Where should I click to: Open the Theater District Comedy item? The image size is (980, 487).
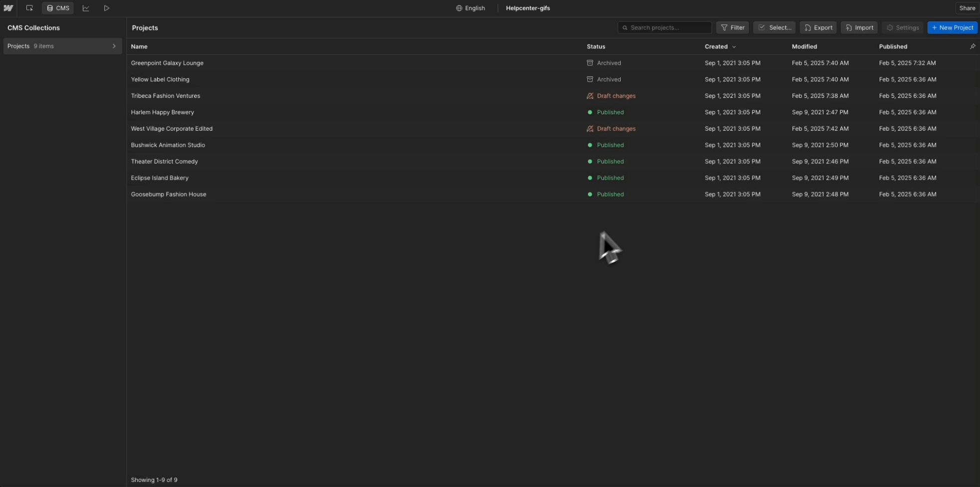coord(165,162)
